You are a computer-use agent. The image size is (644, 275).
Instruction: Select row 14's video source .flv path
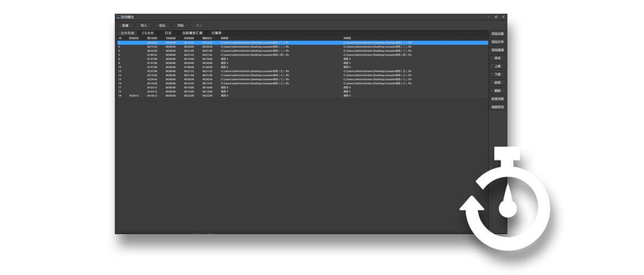(x=255, y=75)
